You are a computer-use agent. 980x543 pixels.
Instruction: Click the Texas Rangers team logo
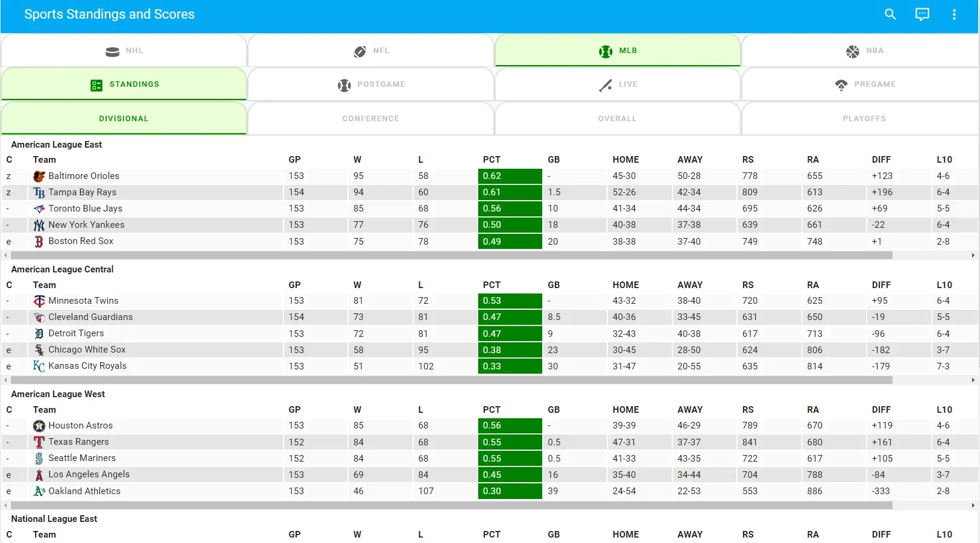coord(39,442)
